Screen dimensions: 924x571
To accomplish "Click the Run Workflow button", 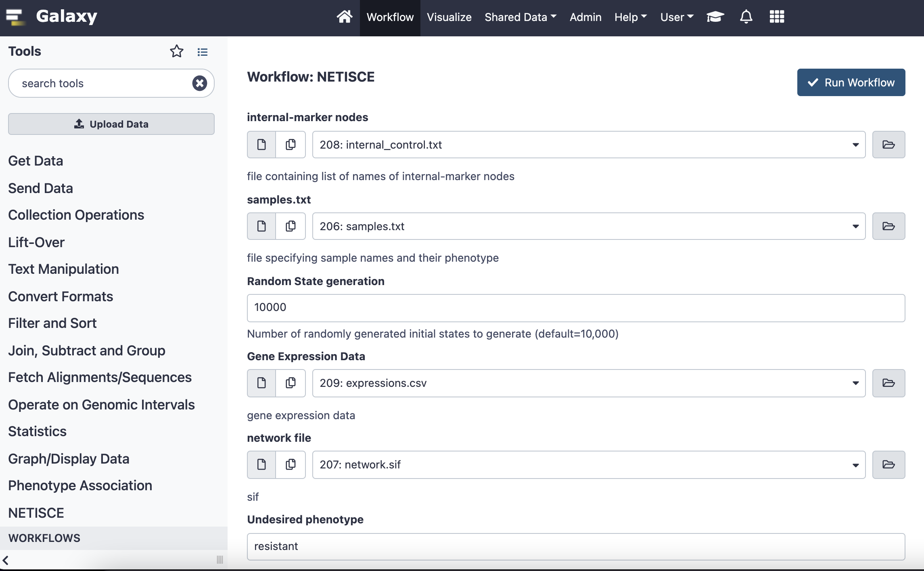I will 851,82.
